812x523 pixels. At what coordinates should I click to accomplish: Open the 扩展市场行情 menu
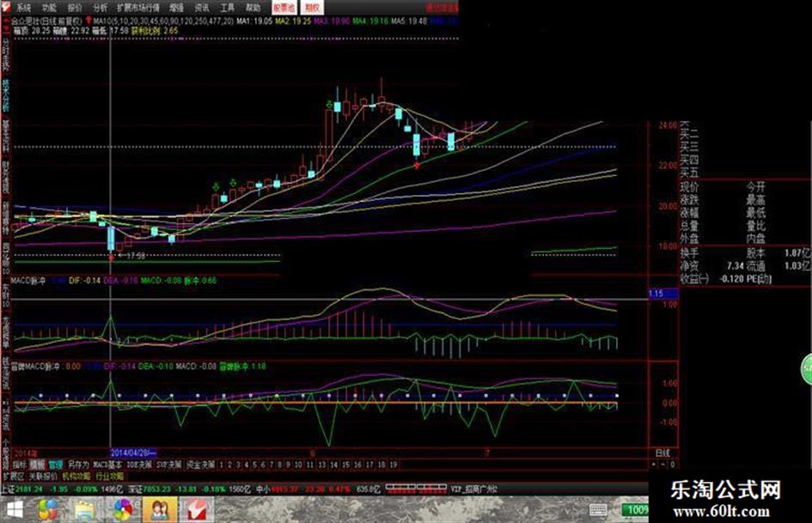coord(138,8)
